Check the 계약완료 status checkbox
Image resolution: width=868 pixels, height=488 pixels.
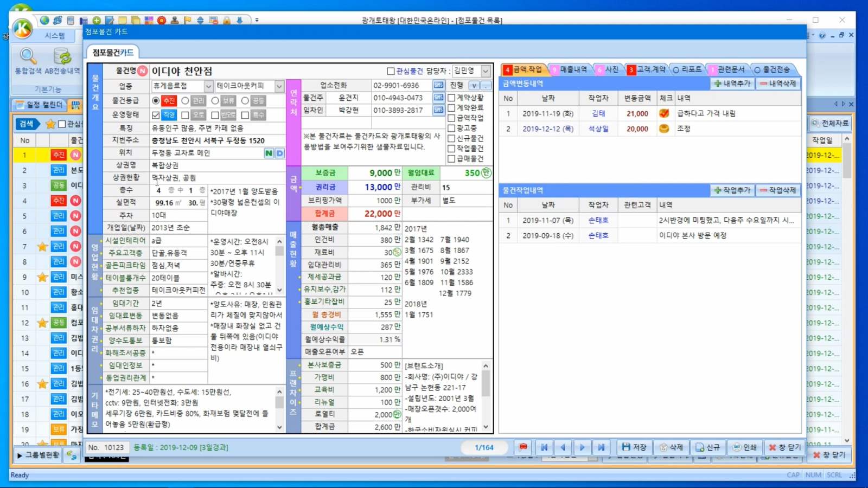tap(451, 108)
